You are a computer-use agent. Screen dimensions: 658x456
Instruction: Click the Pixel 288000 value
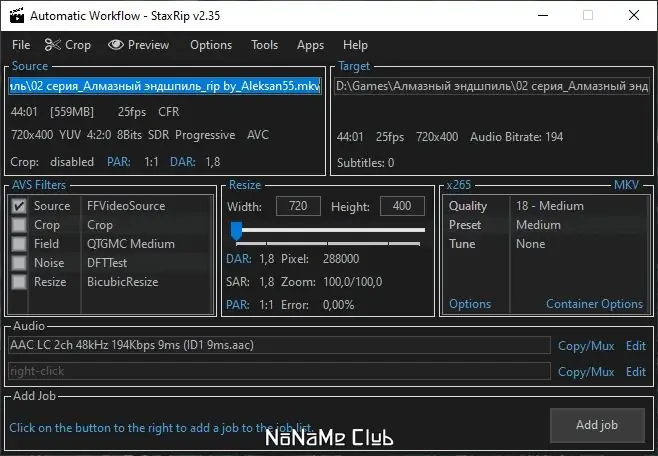pyautogui.click(x=341, y=259)
